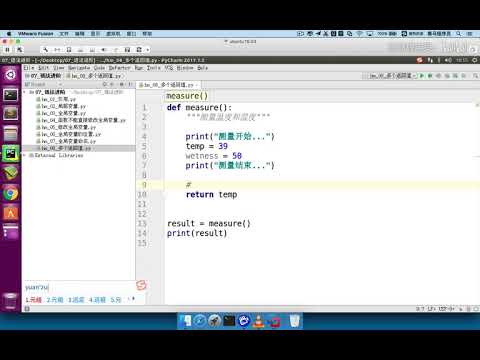This screenshot has width=480, height=360.
Task: Open hm_04 file in project tree
Action: click(x=81, y=120)
